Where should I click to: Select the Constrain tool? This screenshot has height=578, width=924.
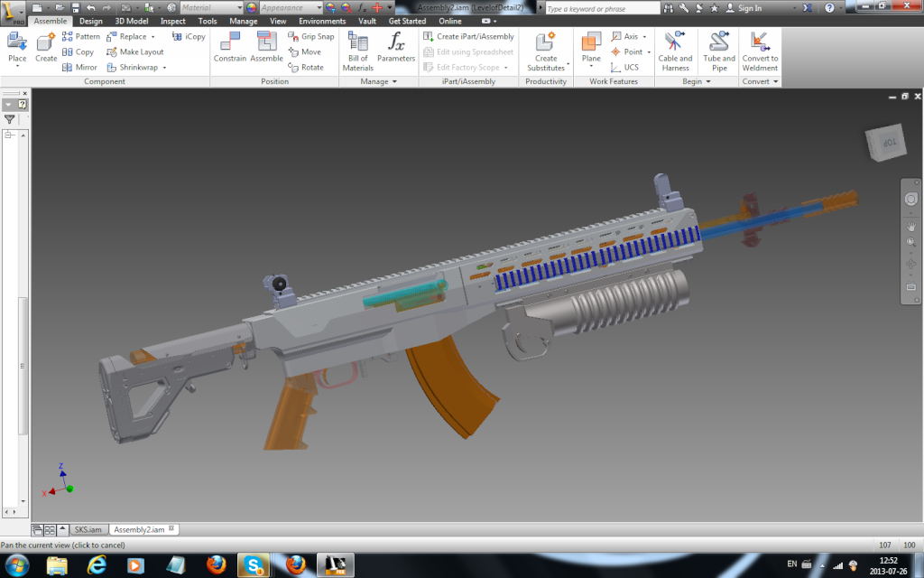(230, 47)
